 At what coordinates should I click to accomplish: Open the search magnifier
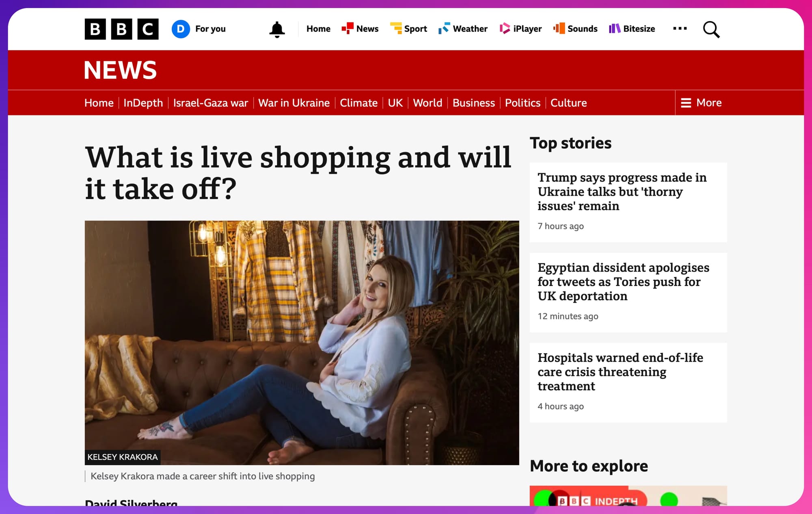(x=711, y=29)
